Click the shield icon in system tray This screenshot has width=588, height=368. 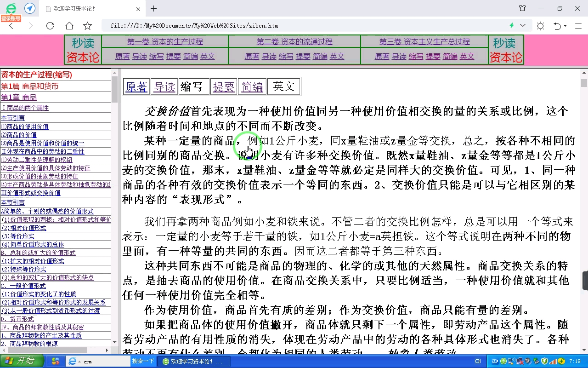tap(544, 361)
